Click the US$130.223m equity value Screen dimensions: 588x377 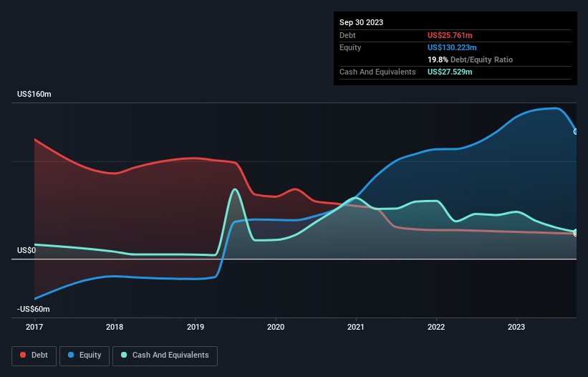[452, 47]
